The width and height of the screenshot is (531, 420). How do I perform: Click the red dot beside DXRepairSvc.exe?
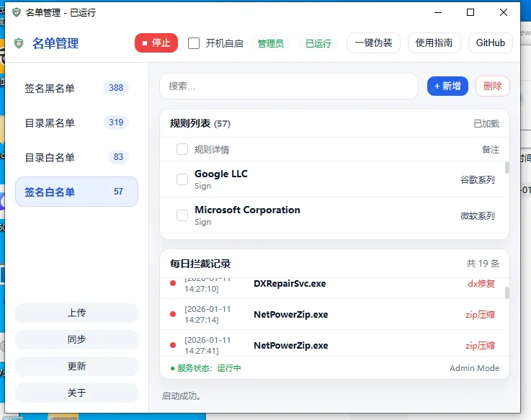click(x=173, y=283)
